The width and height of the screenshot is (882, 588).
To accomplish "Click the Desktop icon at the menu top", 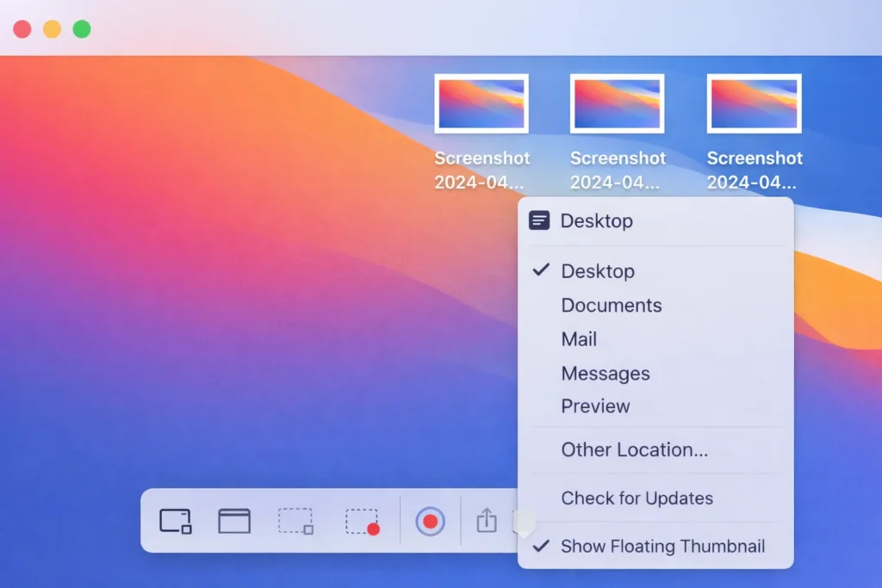I will tap(539, 220).
